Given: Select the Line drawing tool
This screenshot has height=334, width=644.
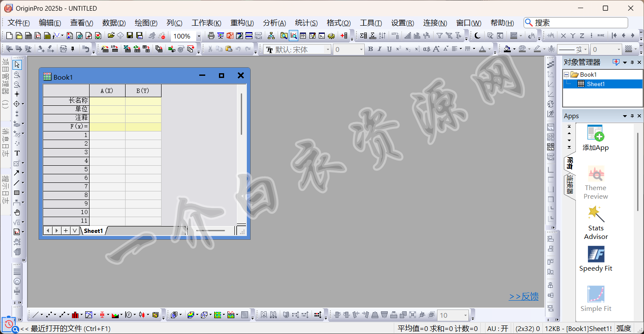Looking at the screenshot, I should pos(17,183).
